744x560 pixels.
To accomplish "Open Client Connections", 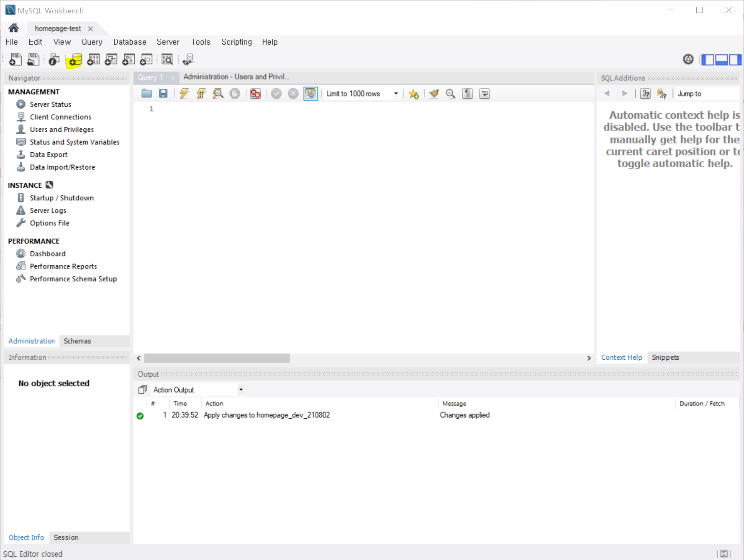I will [60, 117].
